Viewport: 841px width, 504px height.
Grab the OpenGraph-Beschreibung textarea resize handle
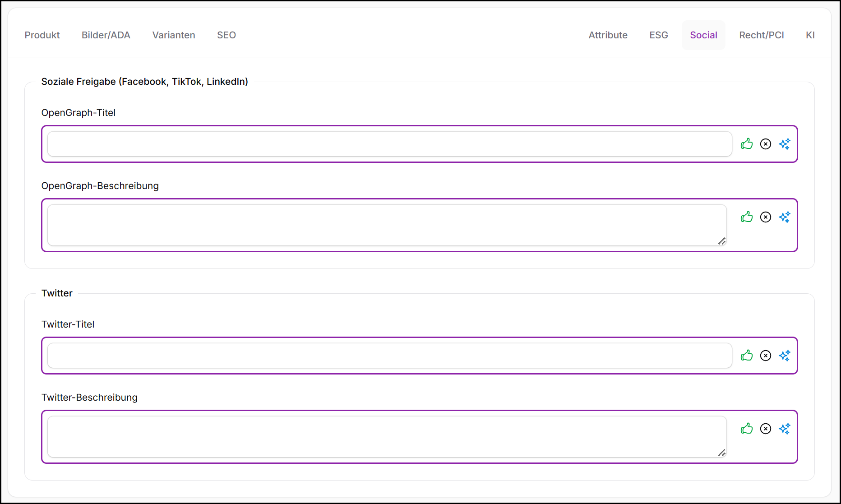[x=722, y=241]
